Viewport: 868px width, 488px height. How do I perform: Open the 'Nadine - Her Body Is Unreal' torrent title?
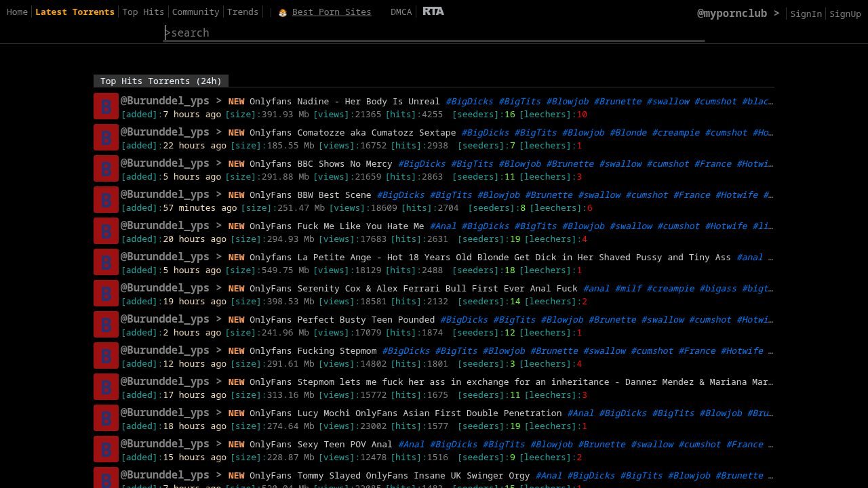click(344, 102)
